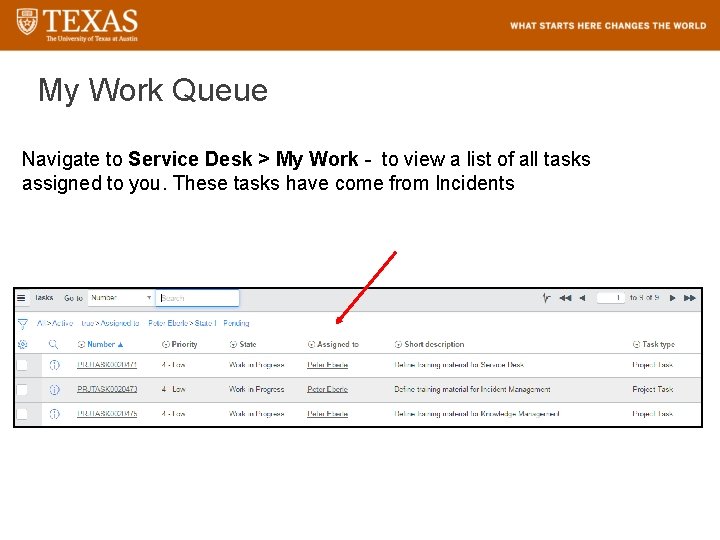Click the filter funnel icon
The height and width of the screenshot is (540, 720).
coord(22,324)
